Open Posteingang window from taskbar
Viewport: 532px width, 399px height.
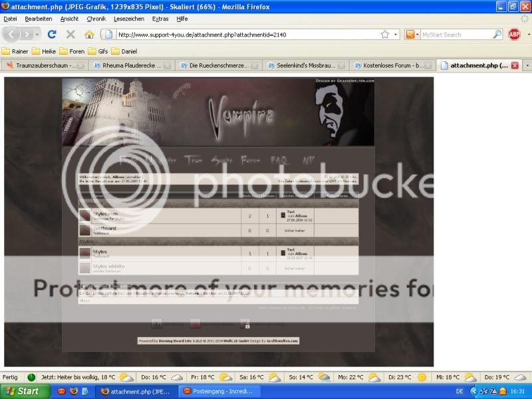(x=219, y=391)
